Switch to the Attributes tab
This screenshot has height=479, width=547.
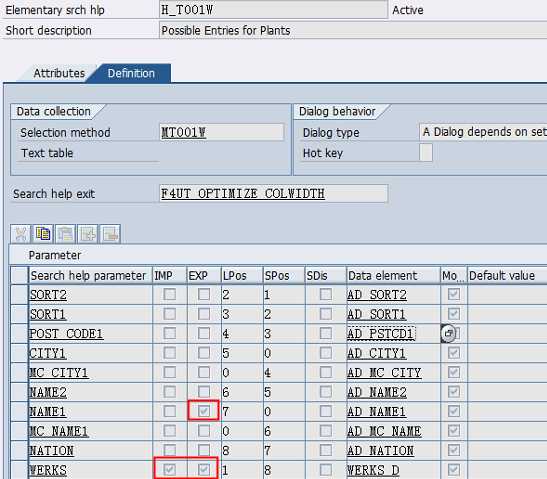[x=59, y=73]
